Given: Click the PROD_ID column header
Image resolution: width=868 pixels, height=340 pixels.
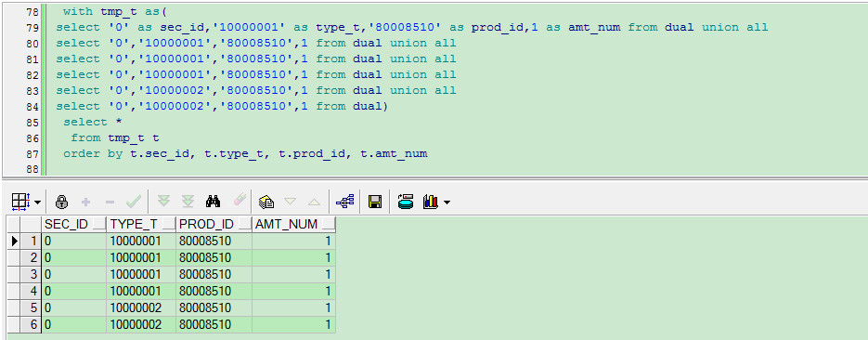Looking at the screenshot, I should [x=214, y=224].
